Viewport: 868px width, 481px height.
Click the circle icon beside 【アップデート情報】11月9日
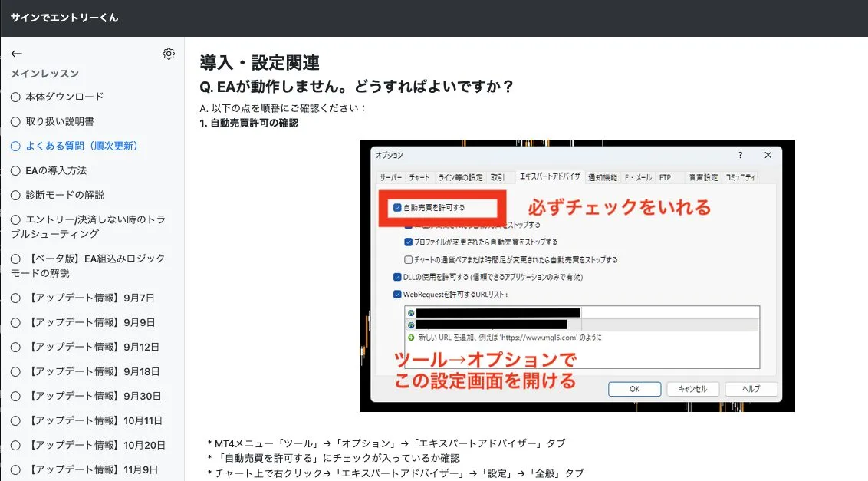click(15, 469)
